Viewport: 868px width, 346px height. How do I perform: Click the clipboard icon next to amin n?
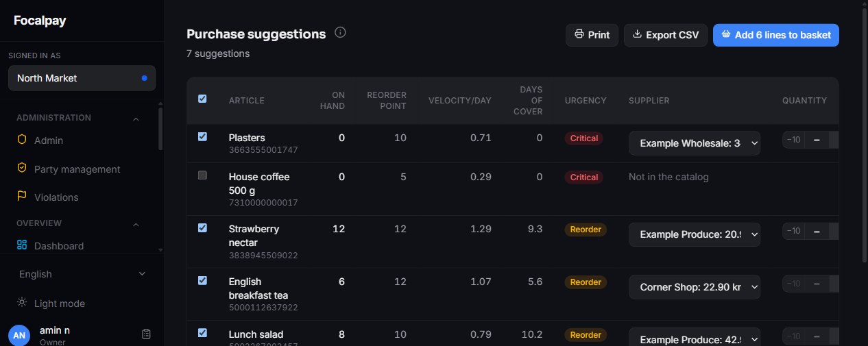click(x=146, y=334)
